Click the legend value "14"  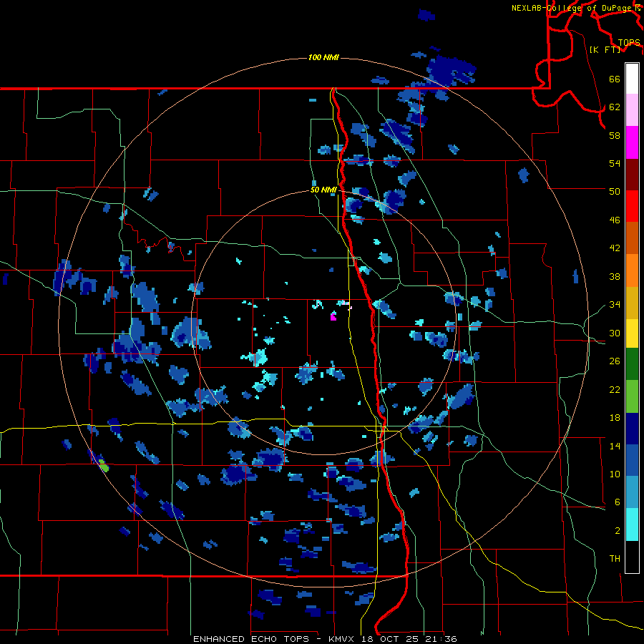coord(615,446)
